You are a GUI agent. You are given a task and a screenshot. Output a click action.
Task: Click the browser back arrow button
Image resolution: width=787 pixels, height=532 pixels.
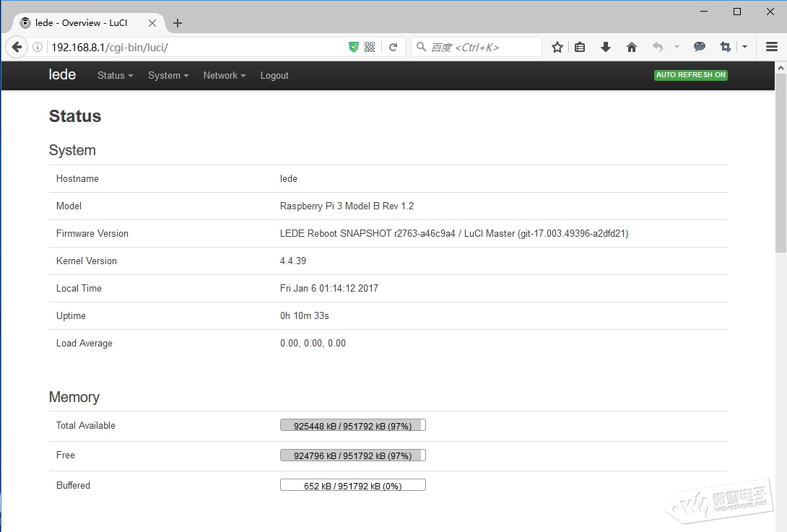pos(17,47)
